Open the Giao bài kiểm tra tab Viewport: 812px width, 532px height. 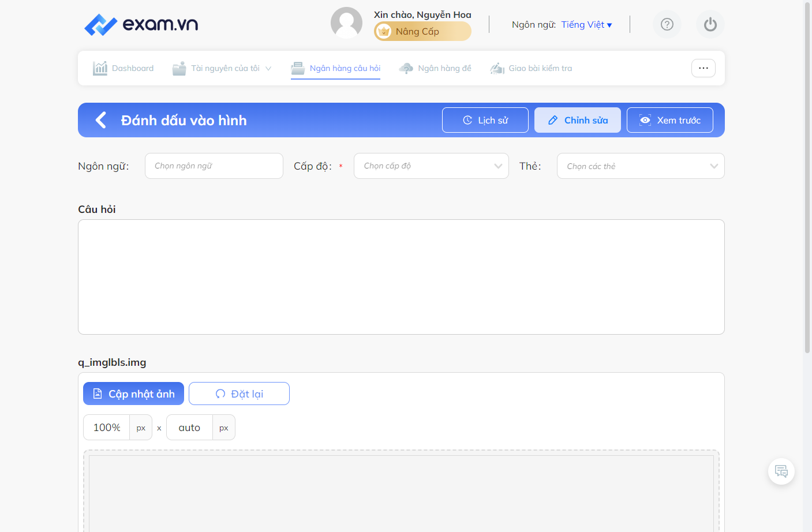(x=531, y=68)
